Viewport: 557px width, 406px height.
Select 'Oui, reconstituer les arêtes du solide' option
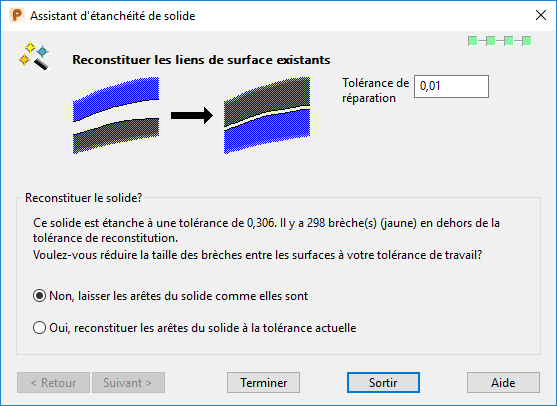click(x=194, y=327)
